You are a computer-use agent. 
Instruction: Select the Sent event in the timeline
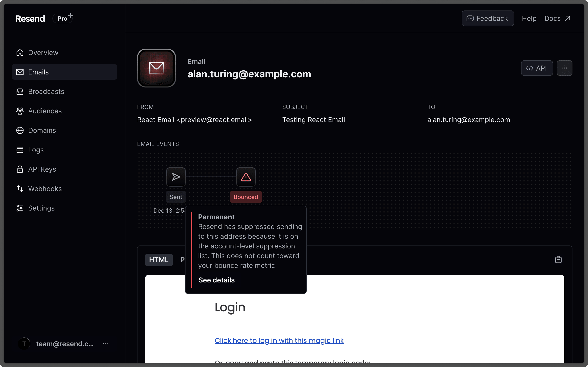click(176, 197)
